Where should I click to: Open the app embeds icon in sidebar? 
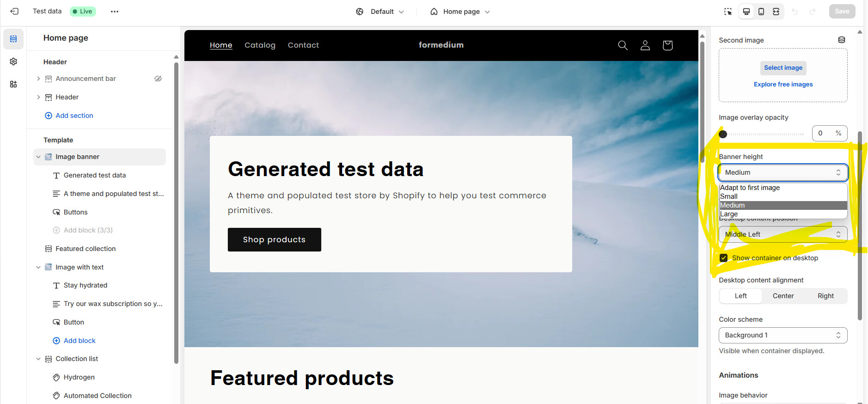click(13, 84)
